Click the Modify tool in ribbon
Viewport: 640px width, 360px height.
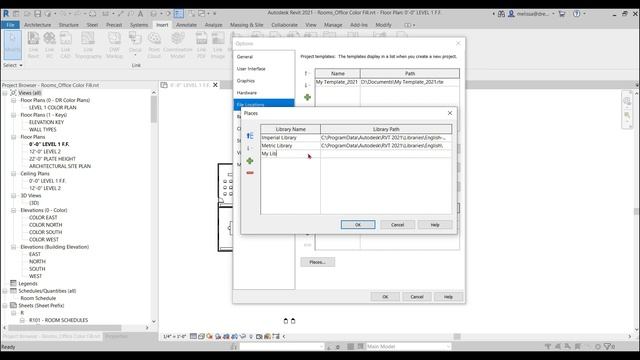click(x=12, y=45)
